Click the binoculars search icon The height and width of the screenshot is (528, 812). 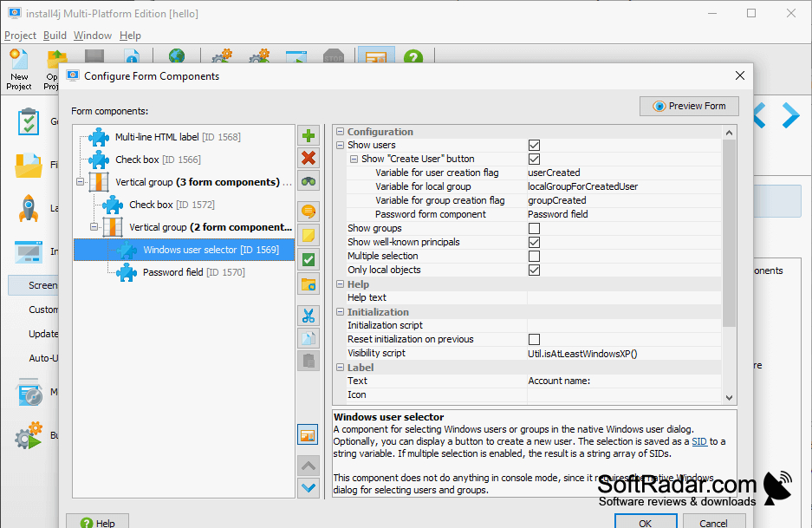(309, 181)
